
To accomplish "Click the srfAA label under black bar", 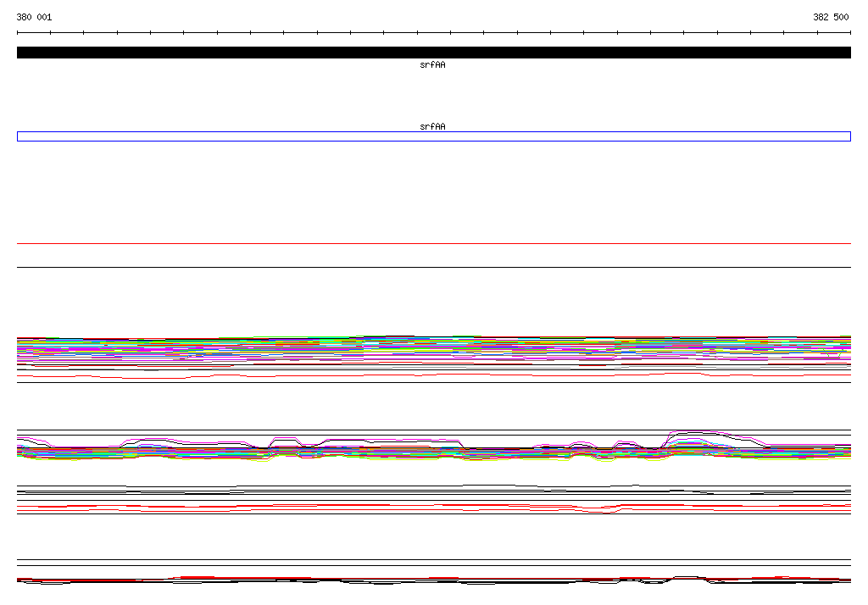I will tap(432, 64).
